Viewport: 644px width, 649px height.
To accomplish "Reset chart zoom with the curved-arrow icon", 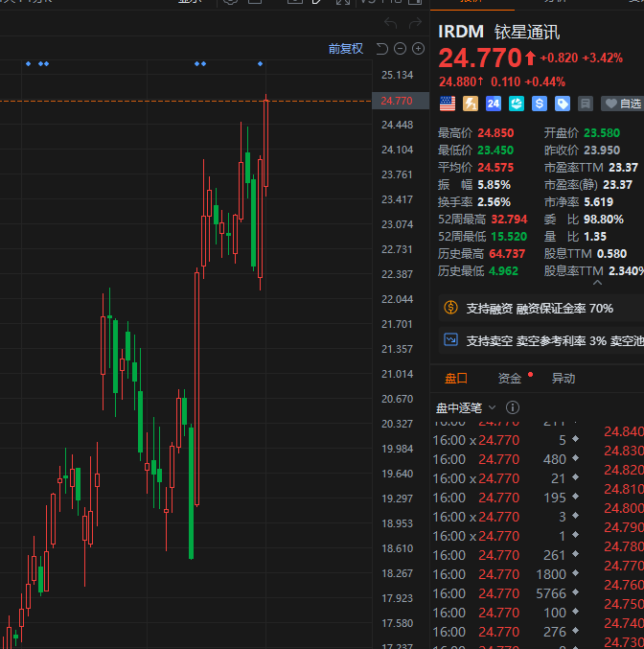I will pyautogui.click(x=381, y=49).
